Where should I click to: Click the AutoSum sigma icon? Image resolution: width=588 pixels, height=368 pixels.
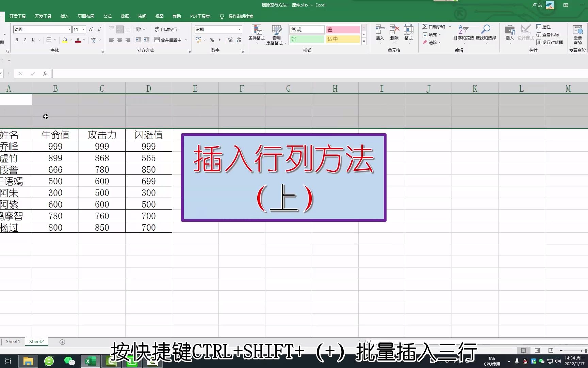coord(425,26)
